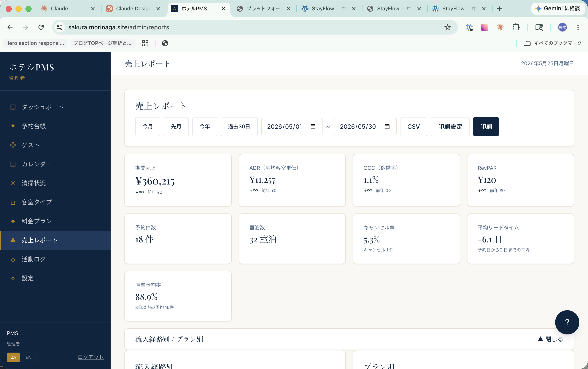Click the pink gradient extension icon
Screen dimensions: 588x369
(485, 27)
